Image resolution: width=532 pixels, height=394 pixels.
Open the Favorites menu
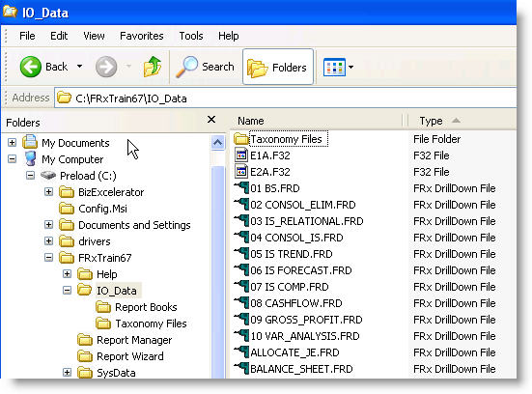tap(142, 36)
